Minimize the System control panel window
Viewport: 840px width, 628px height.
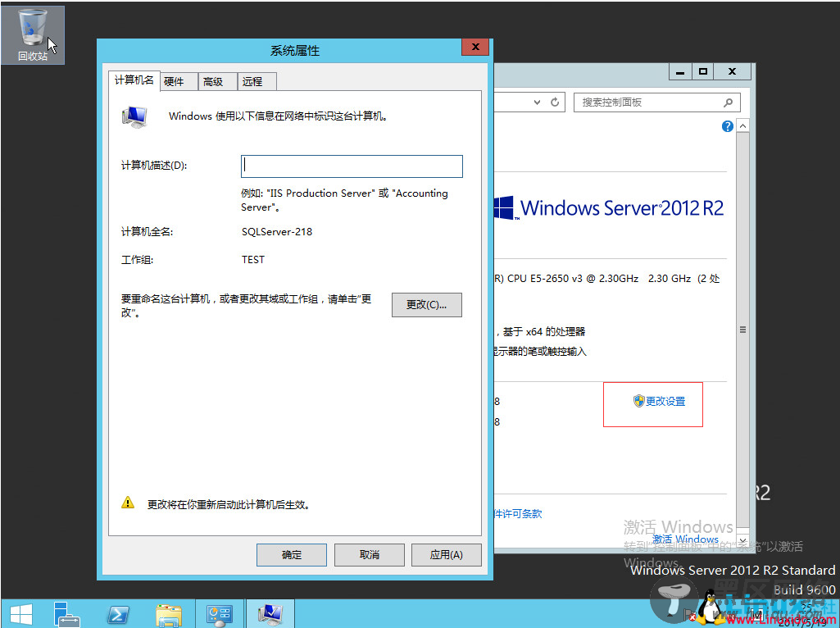point(680,72)
